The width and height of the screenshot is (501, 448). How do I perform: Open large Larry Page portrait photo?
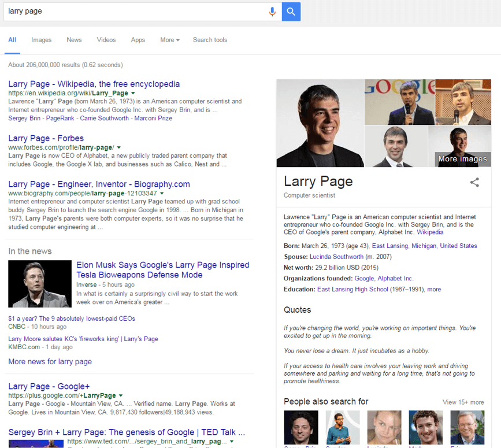tap(320, 123)
